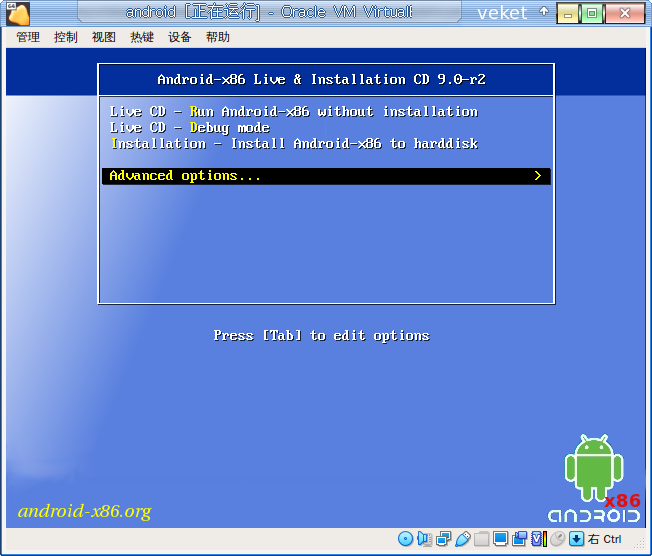The width and height of the screenshot is (652, 556).
Task: Click the mouse integration status icon
Action: tap(558, 539)
